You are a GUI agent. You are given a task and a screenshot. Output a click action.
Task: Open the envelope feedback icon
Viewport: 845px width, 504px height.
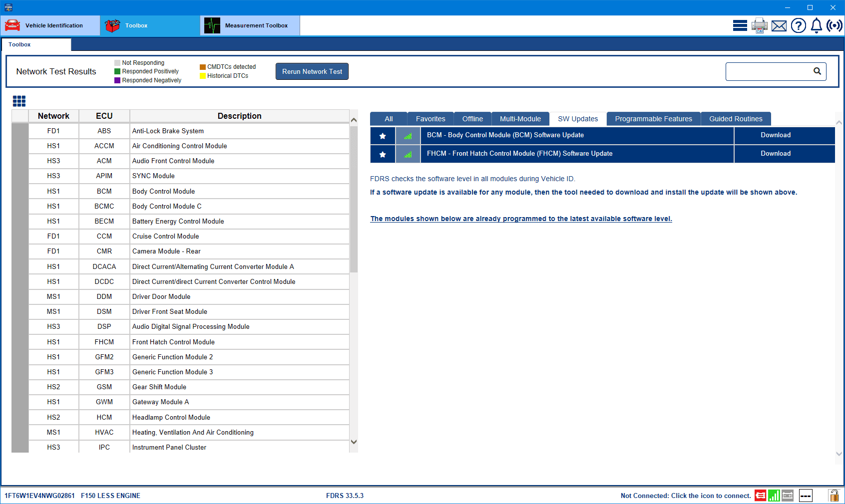779,25
